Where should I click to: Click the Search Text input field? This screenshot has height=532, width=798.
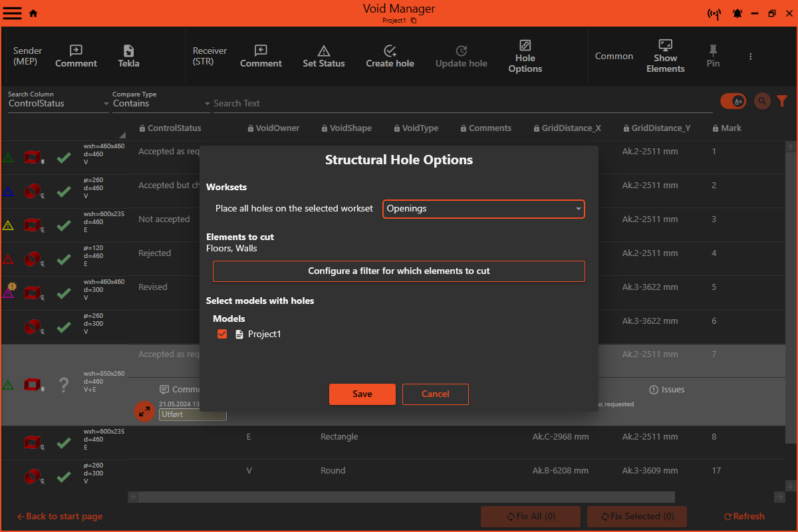tap(459, 104)
